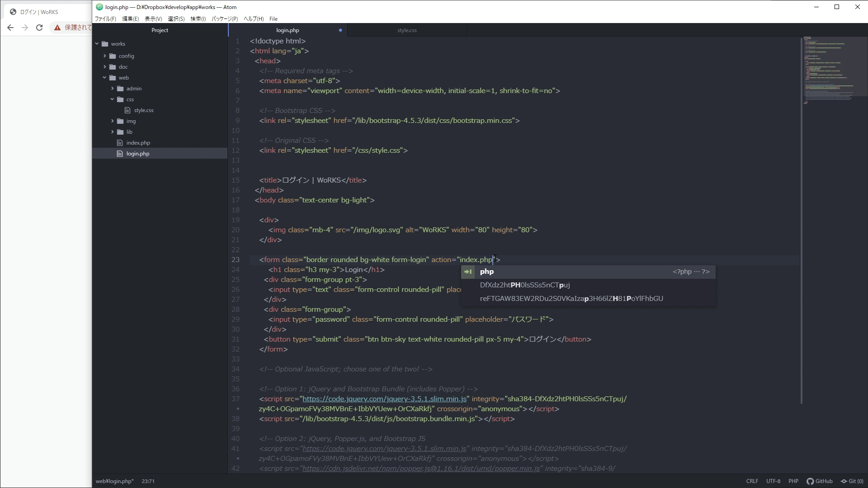Click the GitHub icon in status bar
Screen dimensions: 868x488
tap(810, 481)
